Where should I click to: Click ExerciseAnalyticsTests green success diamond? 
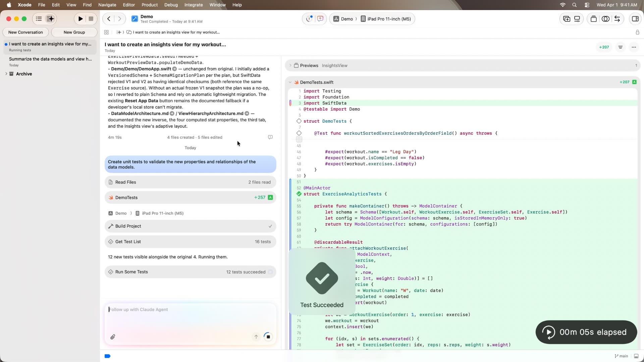tap(299, 194)
